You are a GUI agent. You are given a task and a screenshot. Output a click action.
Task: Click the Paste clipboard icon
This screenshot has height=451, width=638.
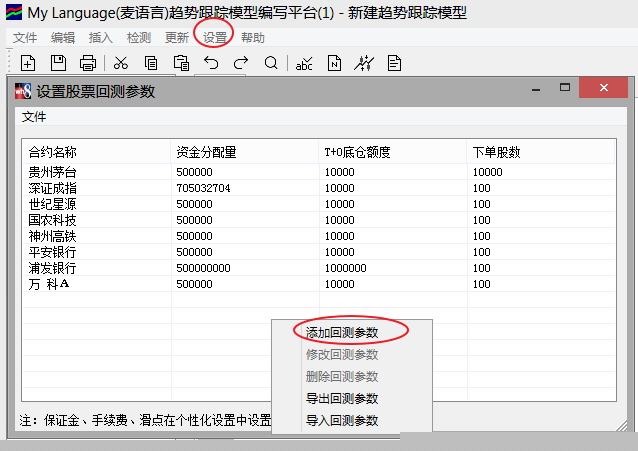[x=181, y=64]
